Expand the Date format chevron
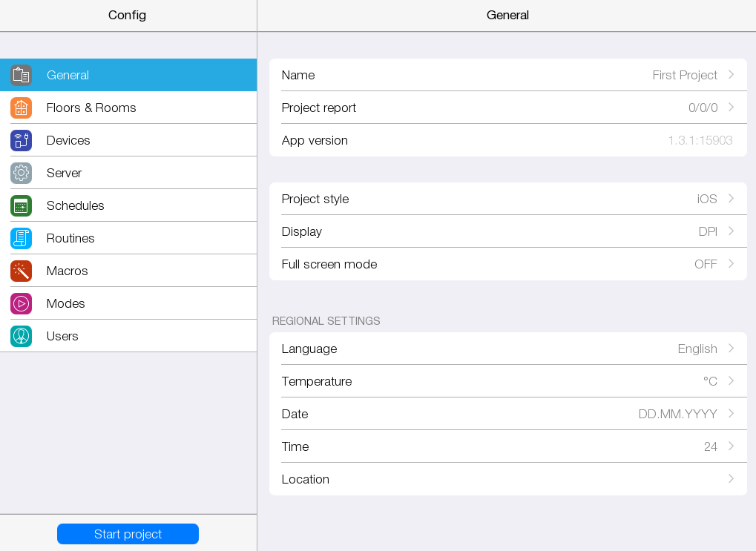This screenshot has height=551, width=756. click(731, 414)
